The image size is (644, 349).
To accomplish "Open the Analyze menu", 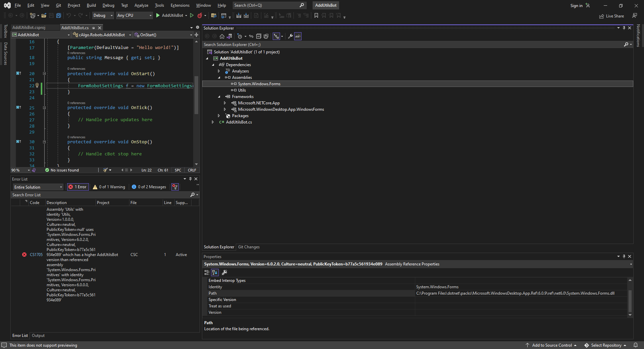I will pos(141,5).
